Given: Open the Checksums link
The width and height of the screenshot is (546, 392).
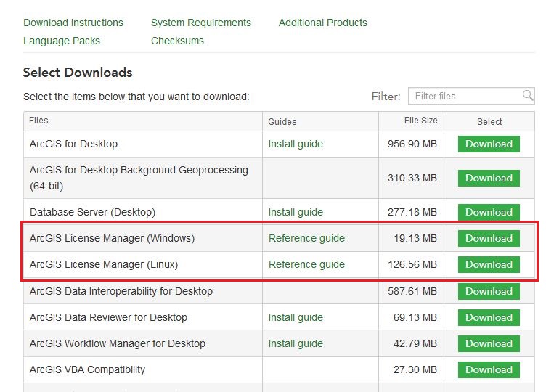Looking at the screenshot, I should point(177,41).
